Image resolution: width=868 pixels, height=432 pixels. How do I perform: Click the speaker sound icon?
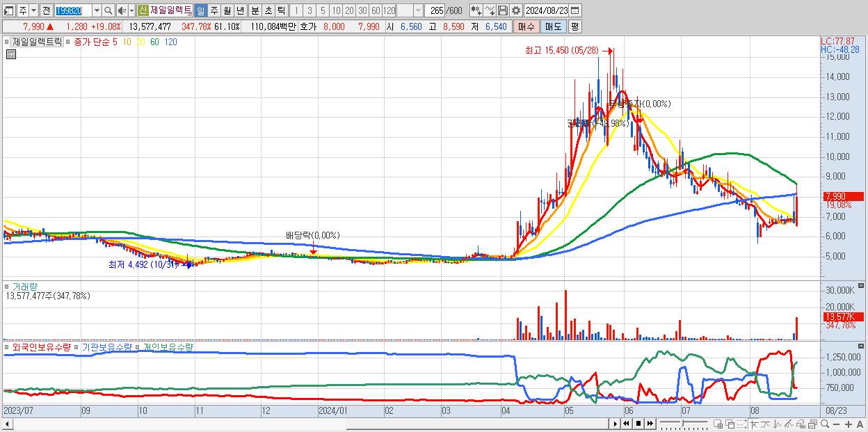[x=121, y=10]
